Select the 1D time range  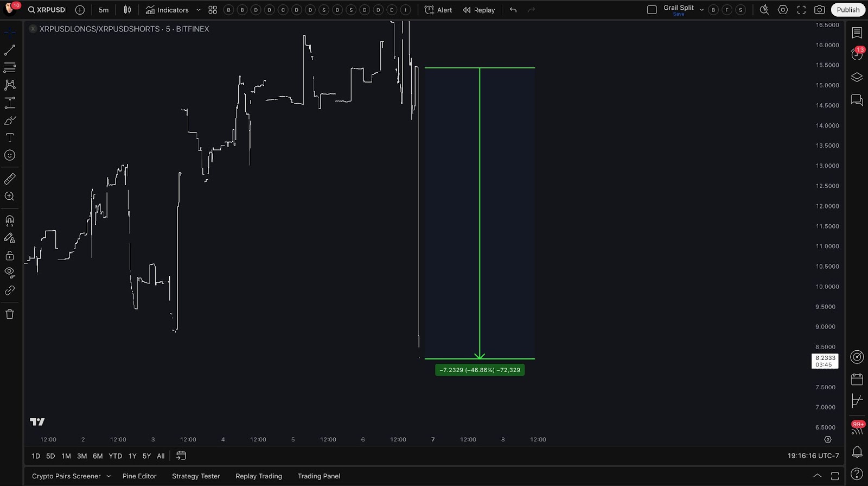(36, 456)
